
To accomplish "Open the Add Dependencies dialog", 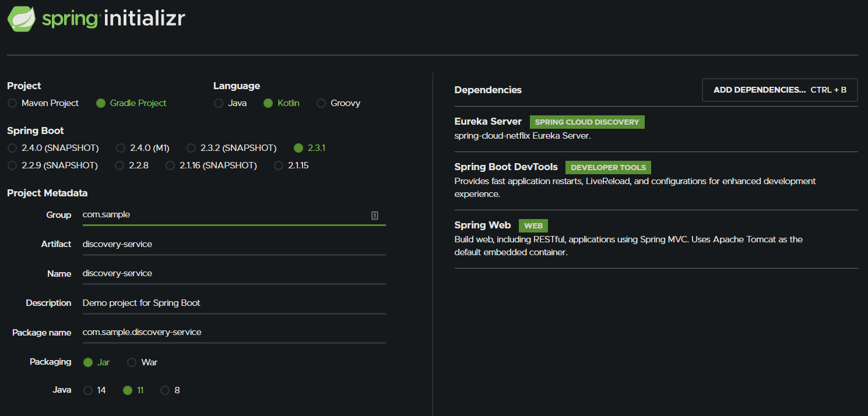I will pos(779,90).
